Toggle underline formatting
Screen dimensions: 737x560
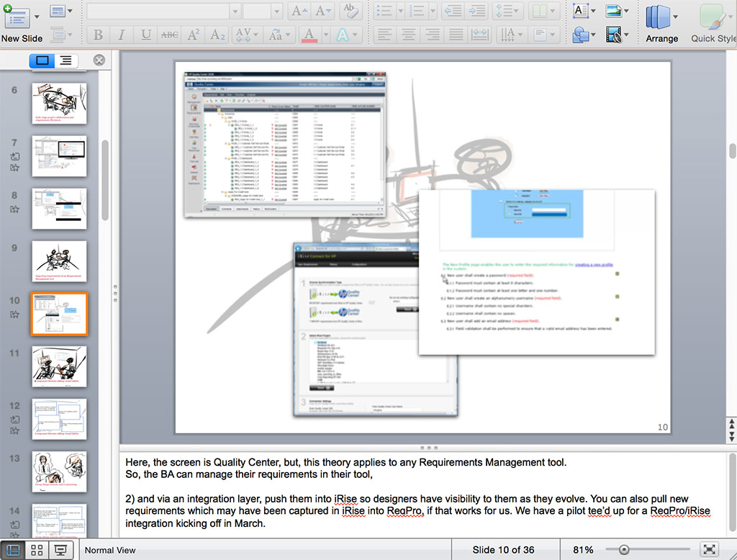point(145,35)
